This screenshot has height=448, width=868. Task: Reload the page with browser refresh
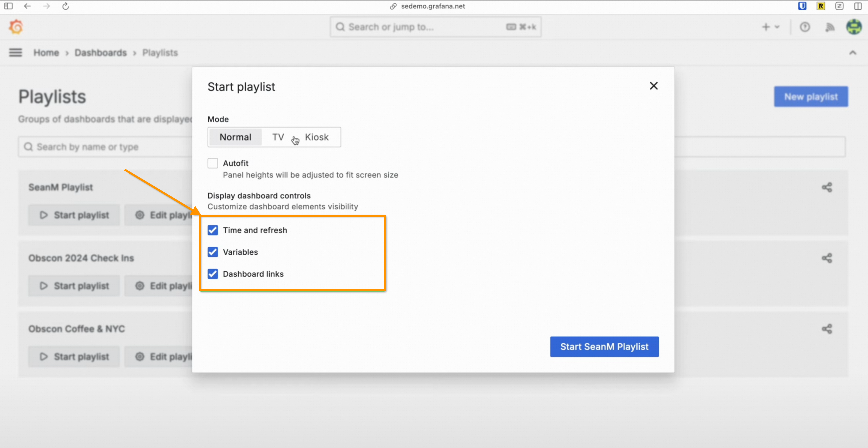tap(65, 6)
